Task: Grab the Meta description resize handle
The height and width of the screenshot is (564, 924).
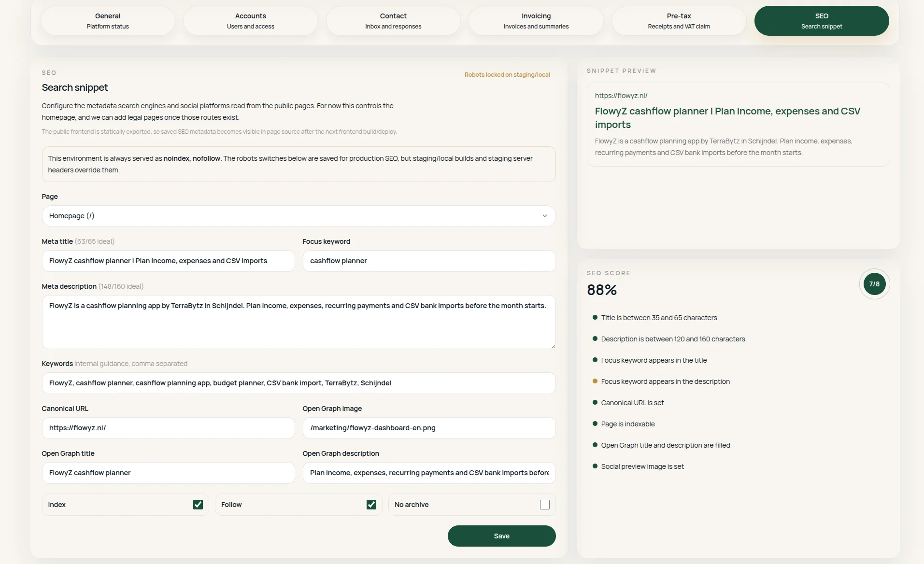Action: (x=553, y=346)
